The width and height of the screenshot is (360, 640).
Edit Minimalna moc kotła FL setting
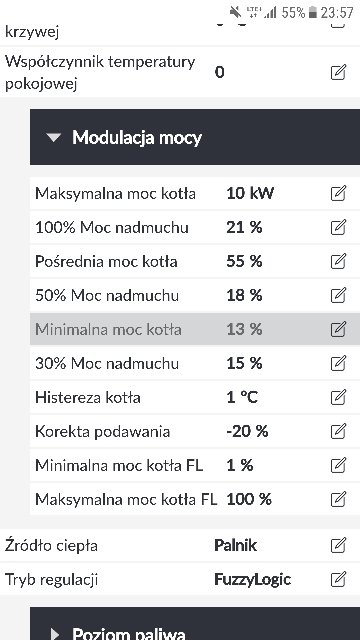[338, 465]
